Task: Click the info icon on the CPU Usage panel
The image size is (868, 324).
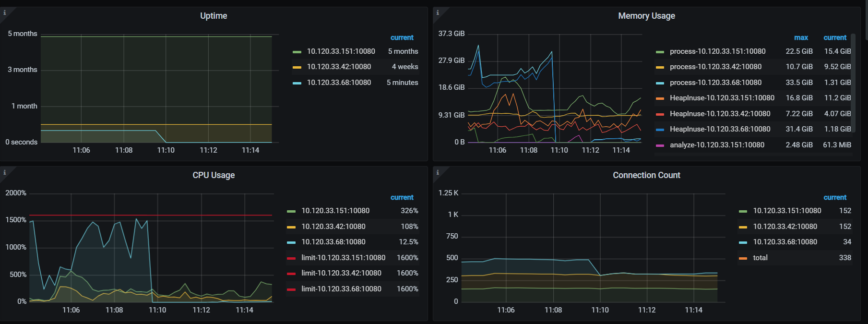Action: click(5, 172)
